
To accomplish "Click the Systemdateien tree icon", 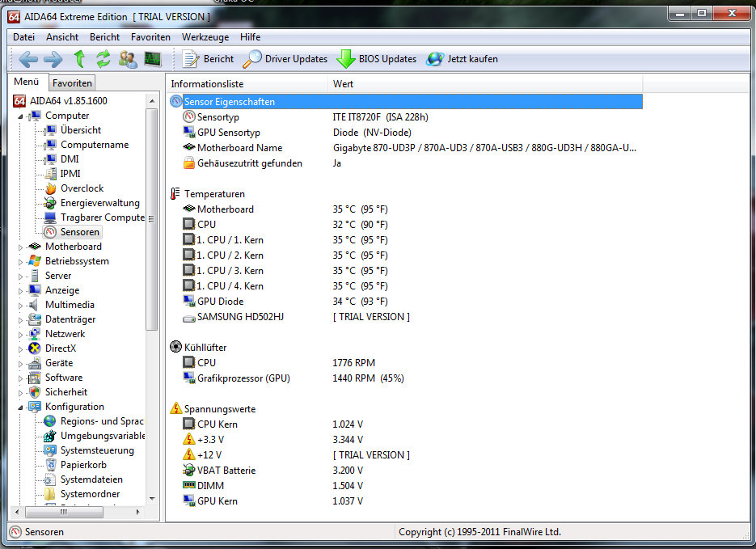I will point(49,479).
